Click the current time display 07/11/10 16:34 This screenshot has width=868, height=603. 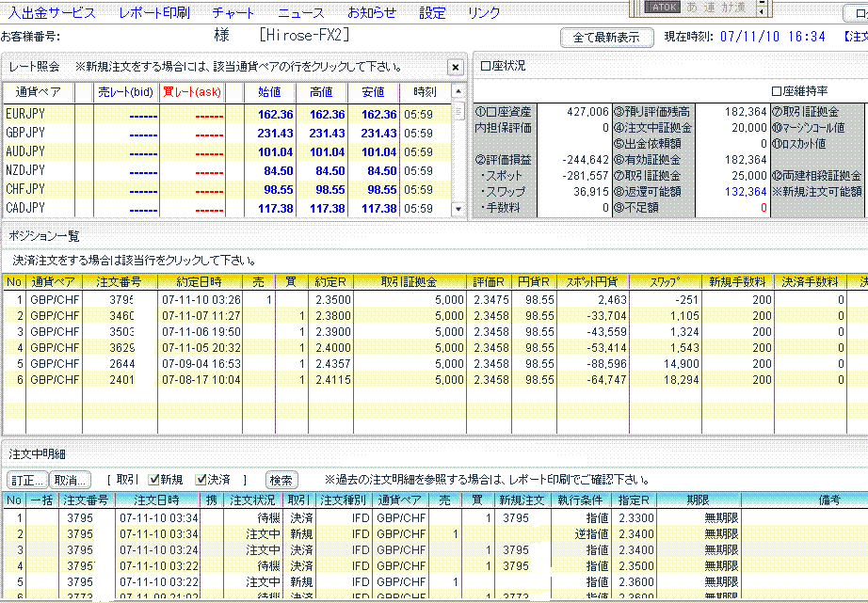773,37
